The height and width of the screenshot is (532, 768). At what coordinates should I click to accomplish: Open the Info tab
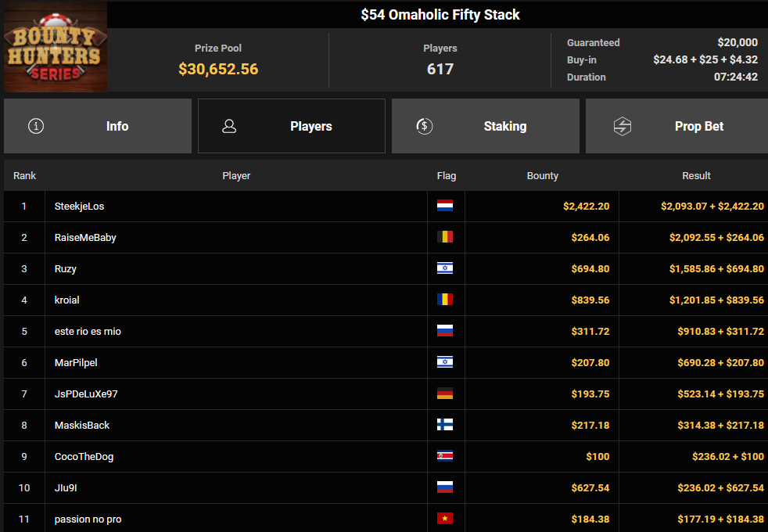tap(98, 126)
